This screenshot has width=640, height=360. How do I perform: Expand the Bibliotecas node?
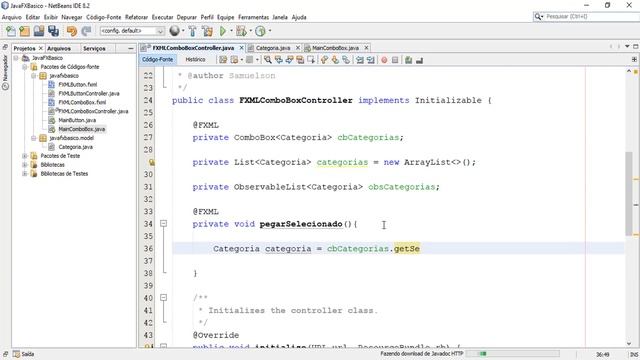(x=25, y=165)
